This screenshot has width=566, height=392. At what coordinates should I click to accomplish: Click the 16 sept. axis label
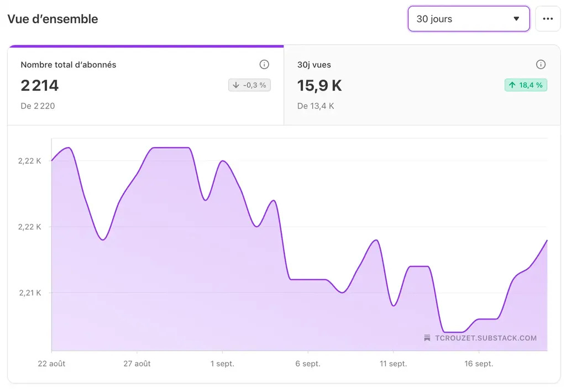coord(479,364)
